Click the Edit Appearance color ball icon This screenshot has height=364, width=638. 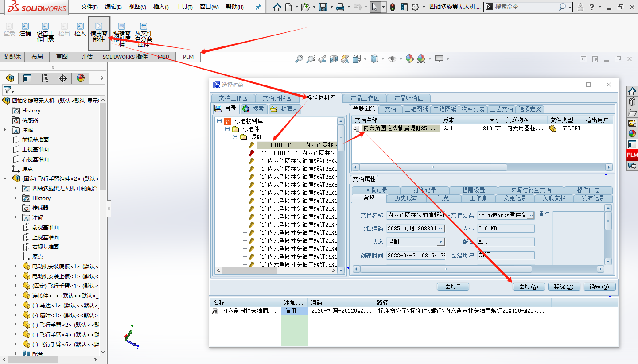pos(409,59)
